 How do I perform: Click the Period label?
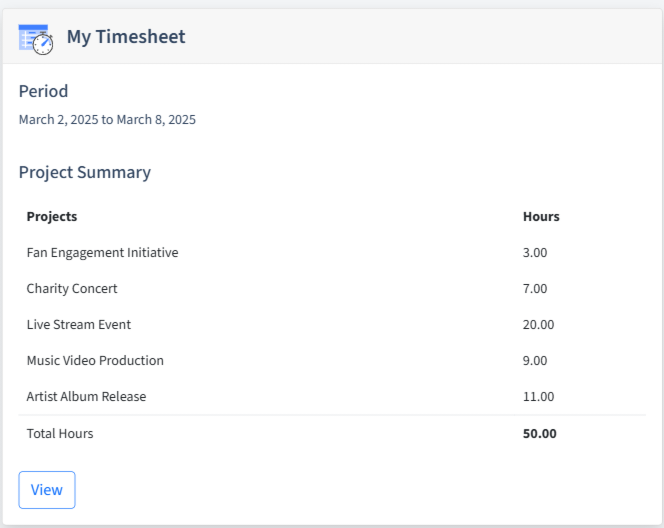pyautogui.click(x=43, y=91)
